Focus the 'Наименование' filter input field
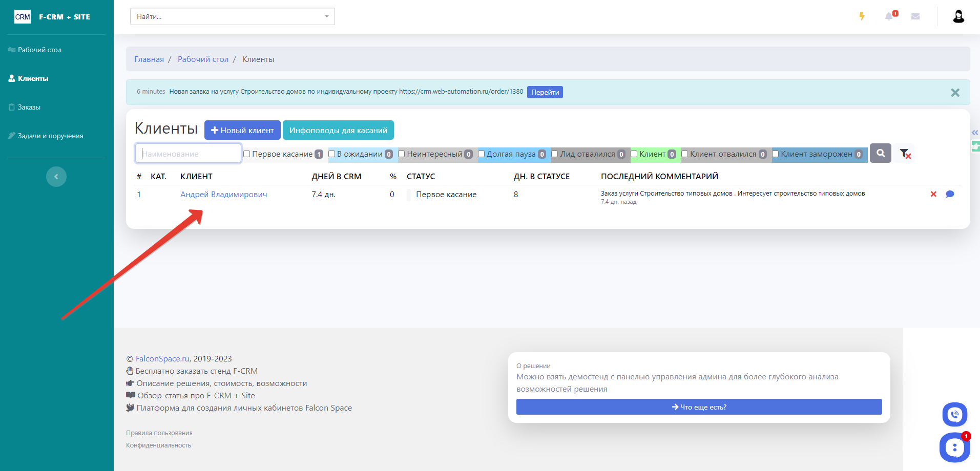The image size is (980, 471). [188, 154]
